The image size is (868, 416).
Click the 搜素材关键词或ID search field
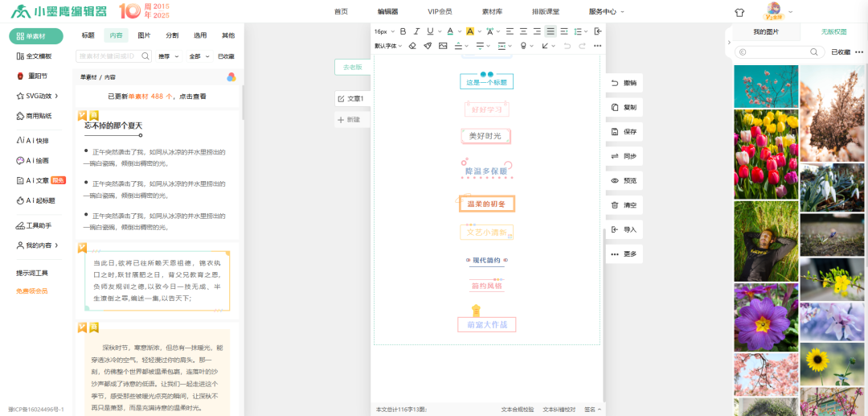pos(113,56)
